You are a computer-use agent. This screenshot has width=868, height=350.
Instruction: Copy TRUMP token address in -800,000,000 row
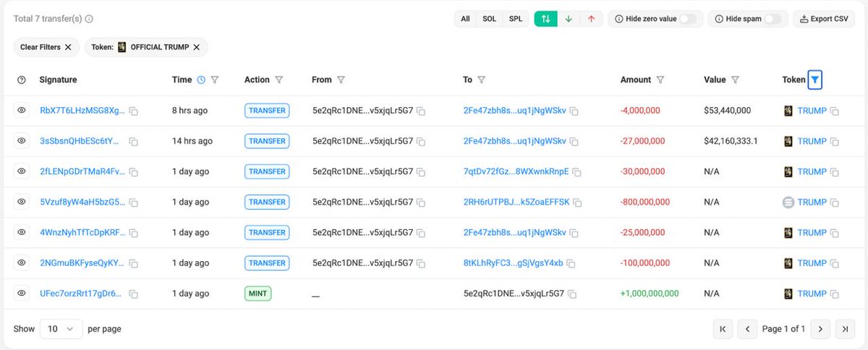point(835,202)
